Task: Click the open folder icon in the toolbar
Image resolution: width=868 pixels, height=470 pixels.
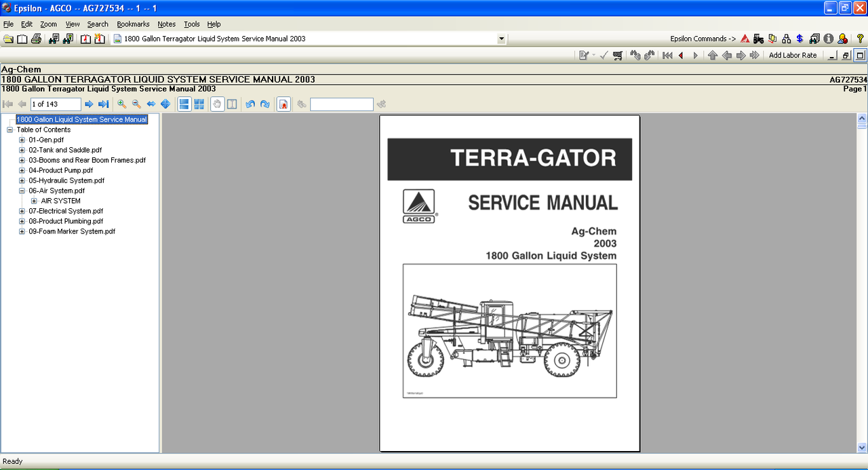Action: point(8,39)
